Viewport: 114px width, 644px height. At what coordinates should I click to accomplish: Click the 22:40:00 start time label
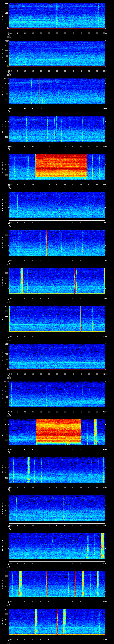(x=9, y=374)
